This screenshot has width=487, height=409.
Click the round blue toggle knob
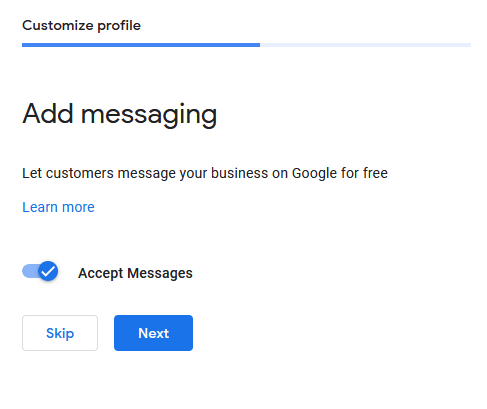point(48,271)
